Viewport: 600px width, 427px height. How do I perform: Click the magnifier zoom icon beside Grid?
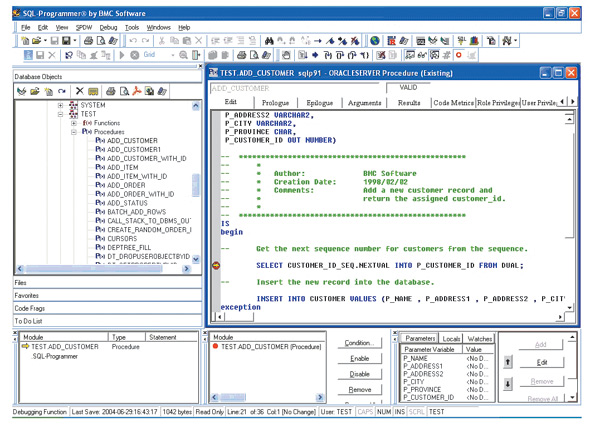(184, 55)
